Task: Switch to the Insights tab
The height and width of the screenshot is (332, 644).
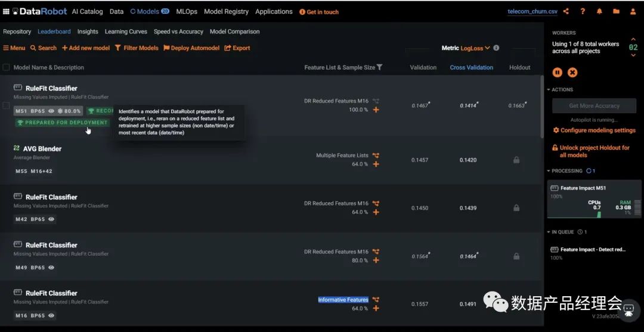Action: (x=88, y=32)
